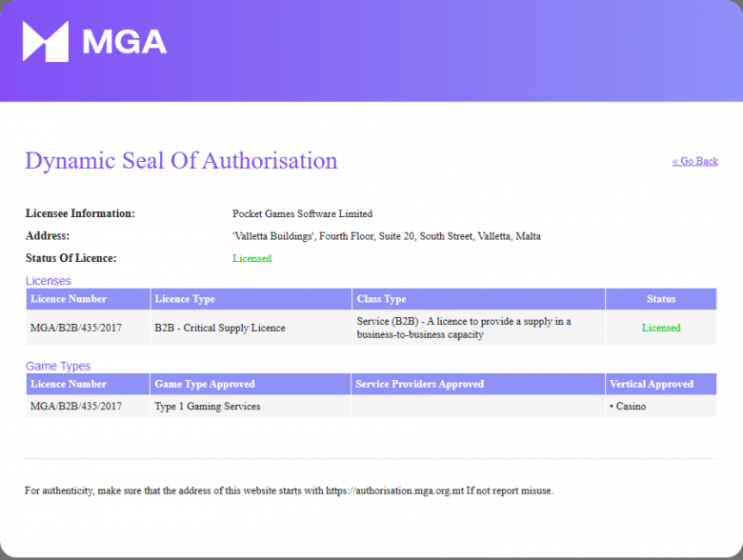Image resolution: width=743 pixels, height=560 pixels.
Task: Click the Status column header
Action: click(x=661, y=299)
